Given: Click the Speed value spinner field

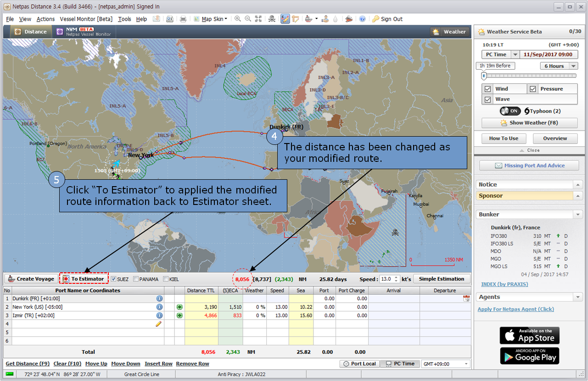Looking at the screenshot, I should pos(390,279).
